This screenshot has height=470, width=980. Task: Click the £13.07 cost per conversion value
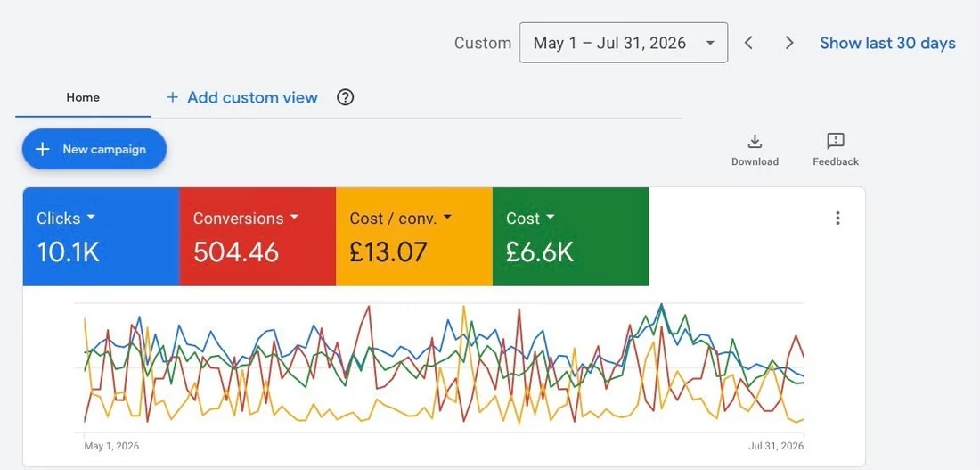click(388, 252)
